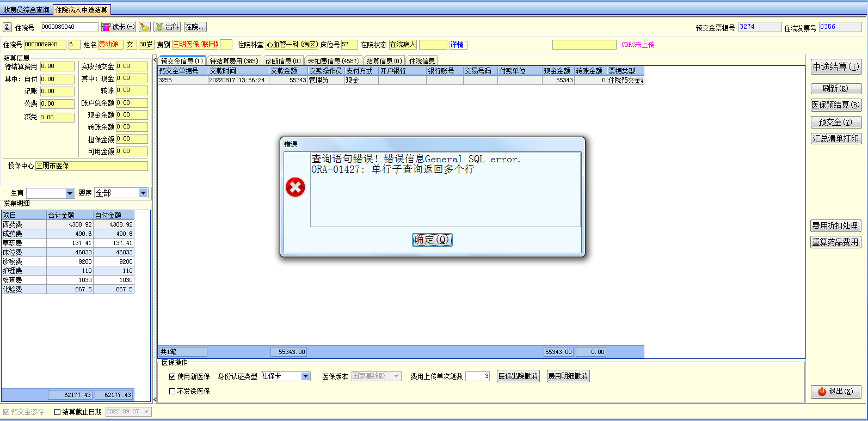Screen dimensions: 868x421
Task: Click 支付方式 column header
Action: coord(361,71)
